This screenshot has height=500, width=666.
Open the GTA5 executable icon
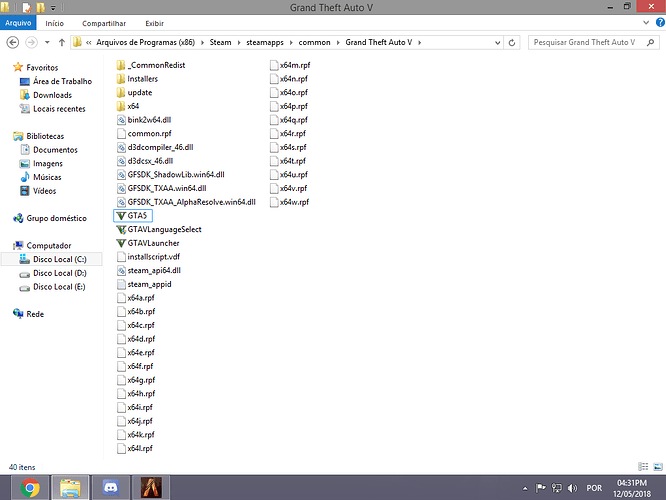click(x=121, y=216)
